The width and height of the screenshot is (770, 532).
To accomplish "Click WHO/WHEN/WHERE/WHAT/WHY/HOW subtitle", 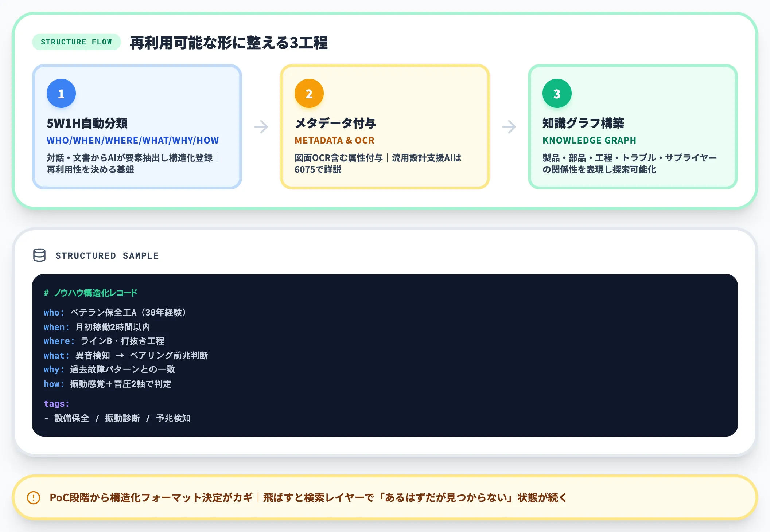I will click(133, 140).
